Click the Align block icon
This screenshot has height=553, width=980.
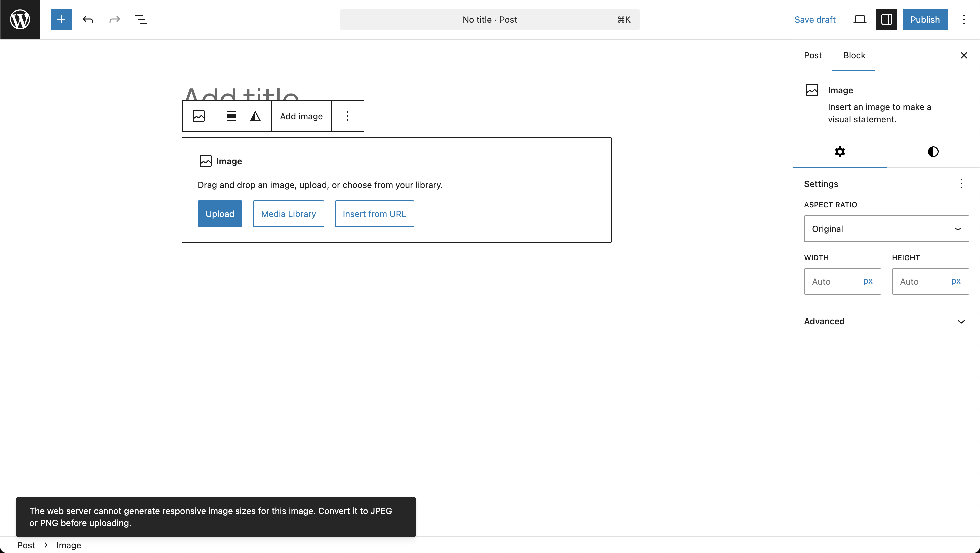pos(231,116)
